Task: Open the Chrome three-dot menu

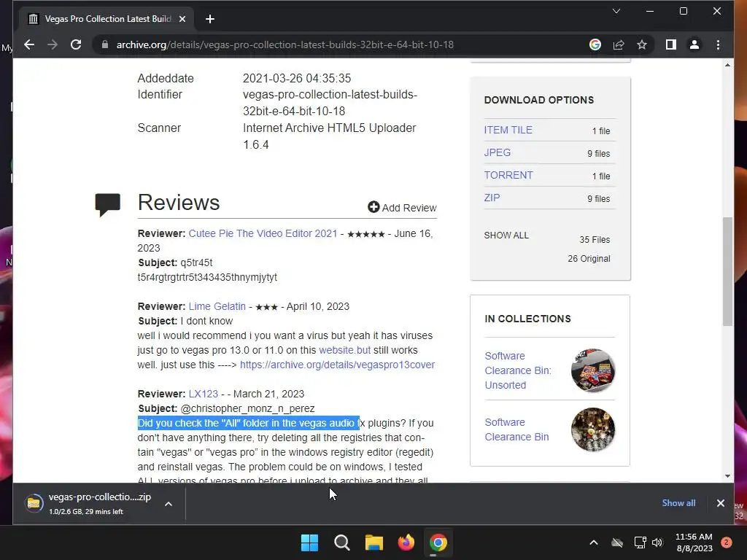Action: coord(718,44)
